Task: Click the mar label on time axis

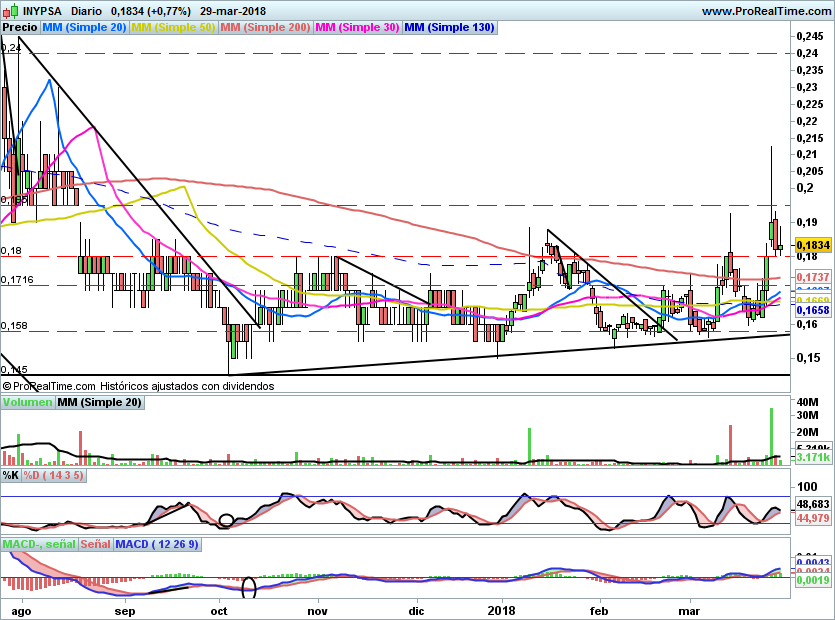Action: (x=691, y=610)
